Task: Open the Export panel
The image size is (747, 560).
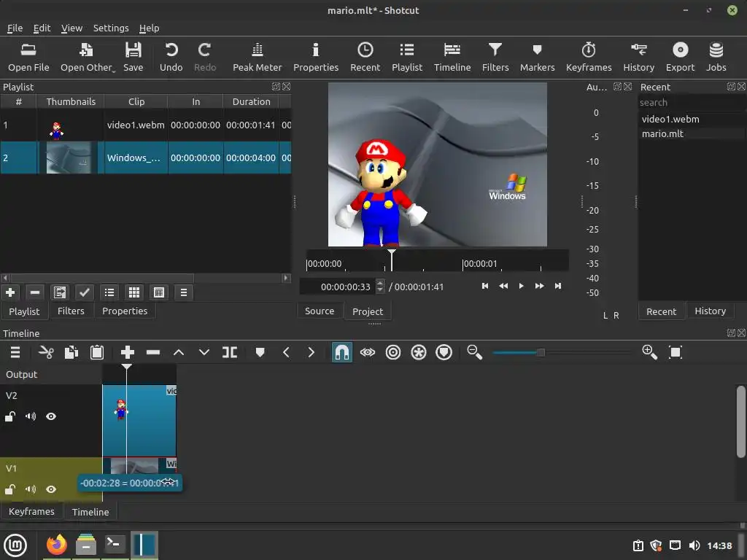Action: point(680,57)
